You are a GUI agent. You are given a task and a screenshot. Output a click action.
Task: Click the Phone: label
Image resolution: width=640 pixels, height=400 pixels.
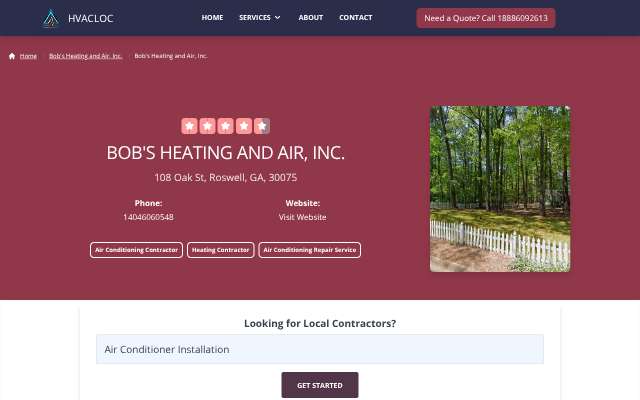[x=148, y=203]
